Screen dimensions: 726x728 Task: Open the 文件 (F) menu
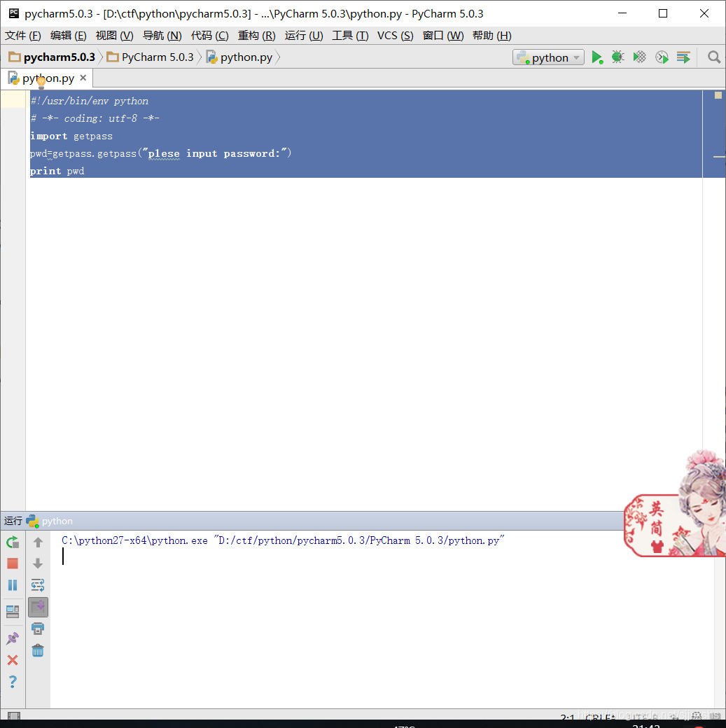pyautogui.click(x=23, y=36)
